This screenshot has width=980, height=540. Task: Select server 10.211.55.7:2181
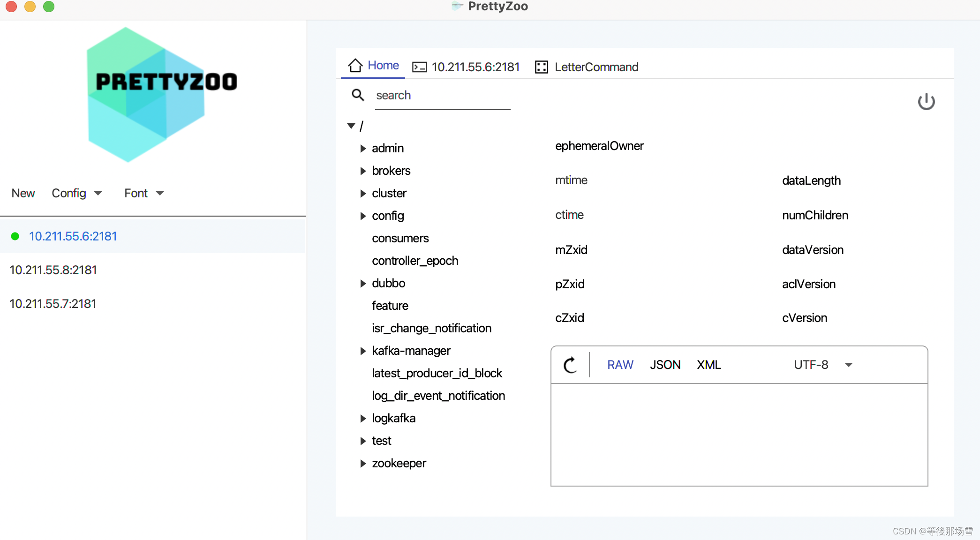click(x=152, y=304)
